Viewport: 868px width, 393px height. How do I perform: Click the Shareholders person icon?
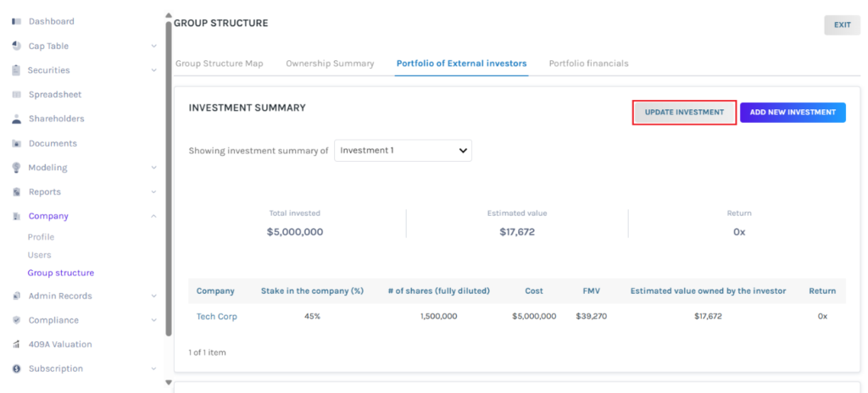coord(16,119)
